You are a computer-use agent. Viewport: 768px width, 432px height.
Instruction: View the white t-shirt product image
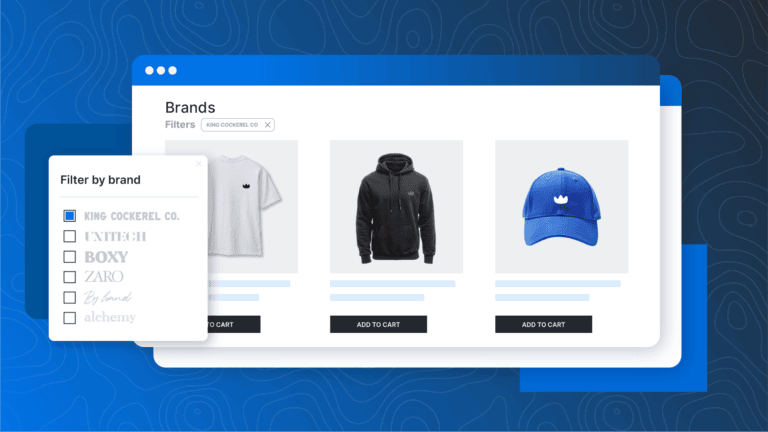tap(253, 207)
